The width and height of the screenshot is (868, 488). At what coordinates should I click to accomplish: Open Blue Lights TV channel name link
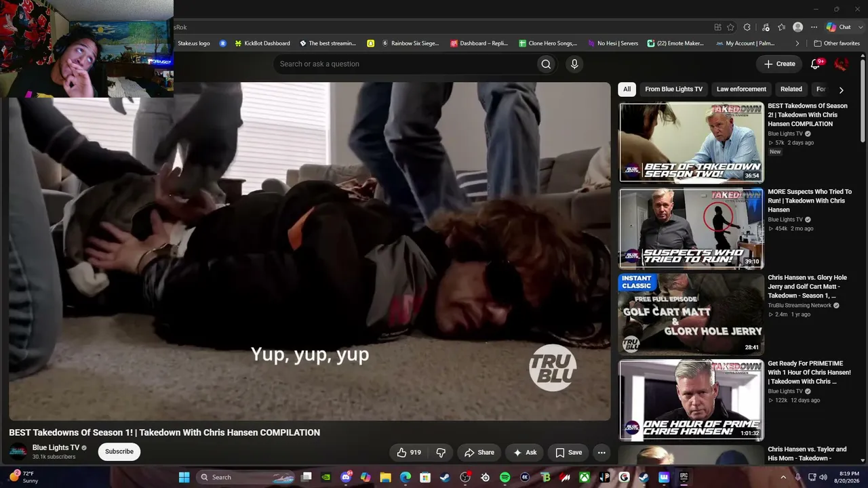tap(56, 448)
